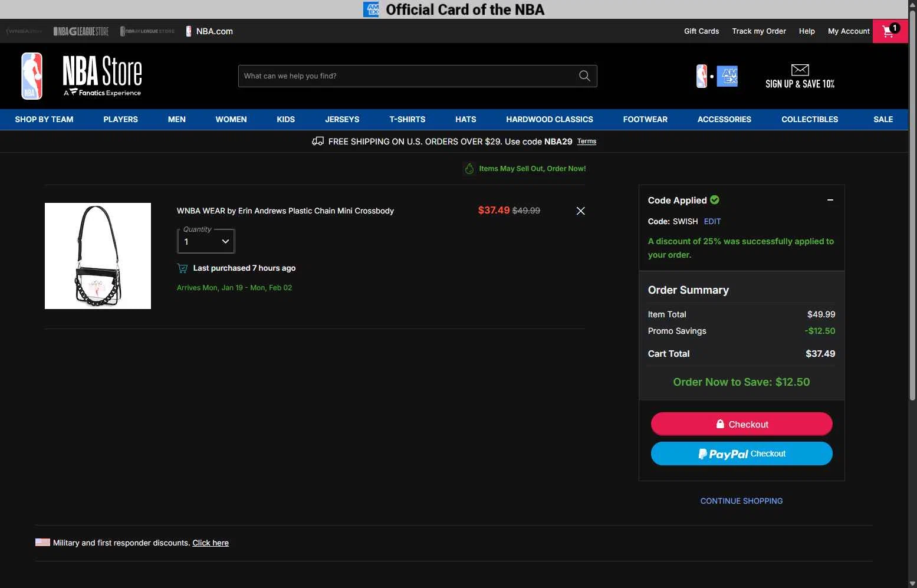Open the Help link
This screenshot has width=917, height=588.
click(x=807, y=31)
